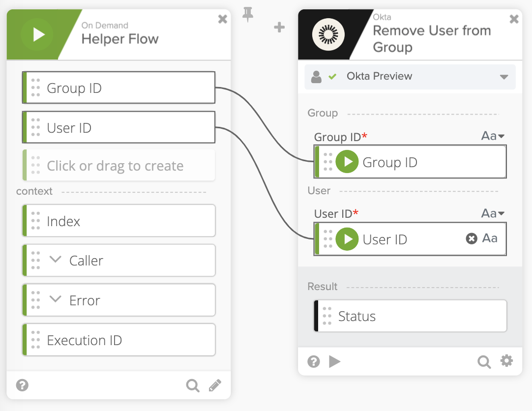532x411 pixels.
Task: Click the plus icon to add a card
Action: (x=279, y=27)
